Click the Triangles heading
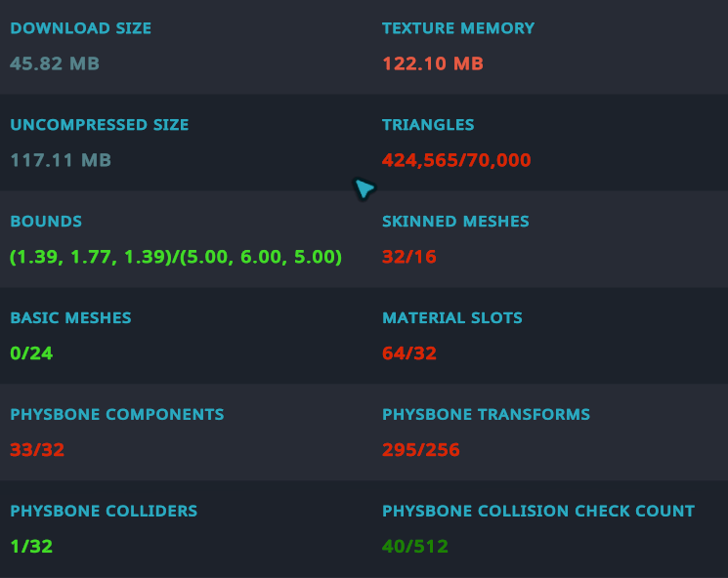Image resolution: width=728 pixels, height=578 pixels. click(x=428, y=125)
